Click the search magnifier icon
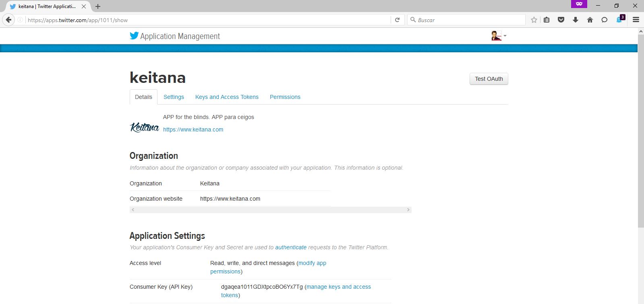The width and height of the screenshot is (644, 304). 413,20
